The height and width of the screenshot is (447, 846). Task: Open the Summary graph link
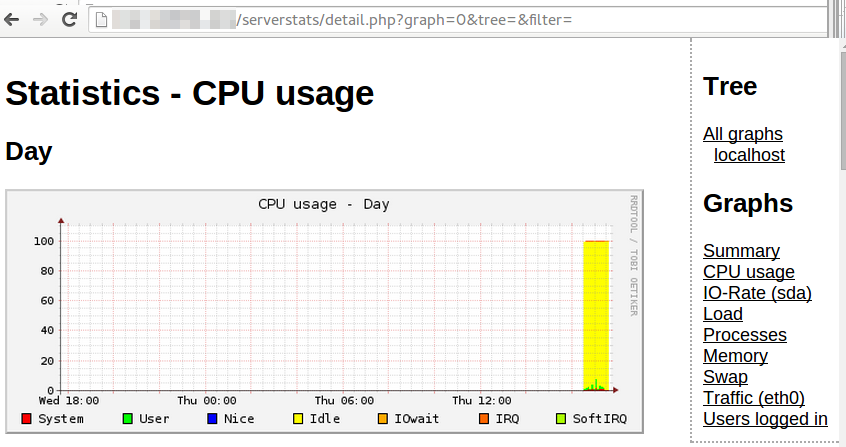click(741, 251)
